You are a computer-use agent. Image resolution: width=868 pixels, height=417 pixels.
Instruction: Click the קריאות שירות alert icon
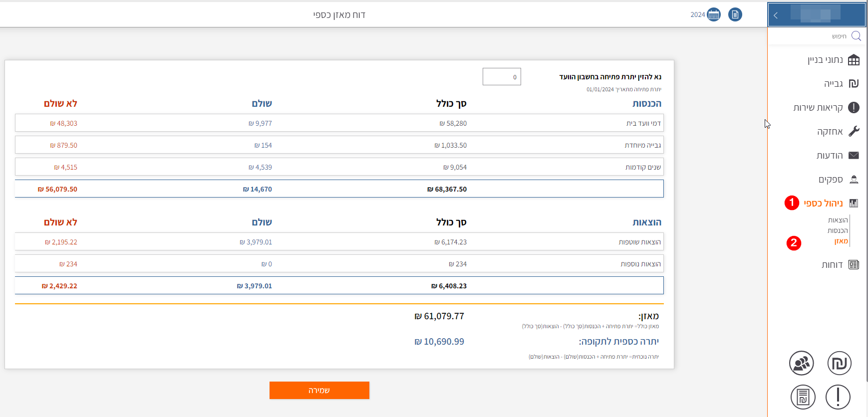[x=854, y=108]
